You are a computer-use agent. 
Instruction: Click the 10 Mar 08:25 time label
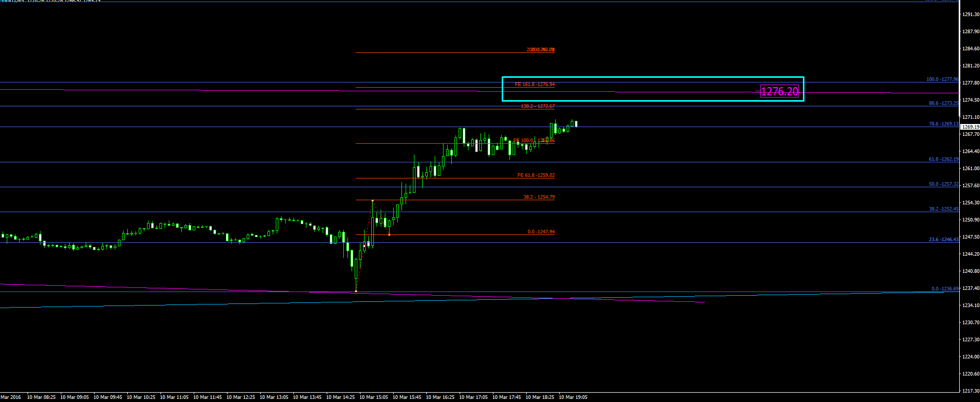[41, 397]
